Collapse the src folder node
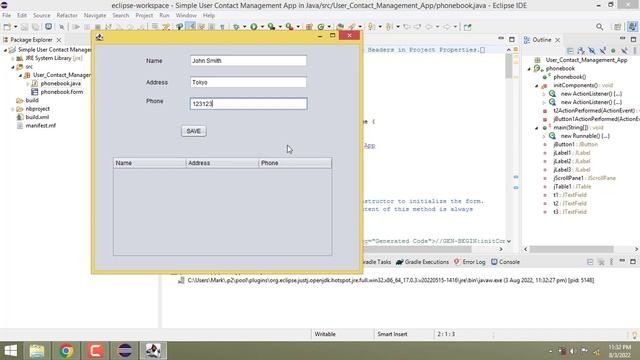 tap(12, 67)
